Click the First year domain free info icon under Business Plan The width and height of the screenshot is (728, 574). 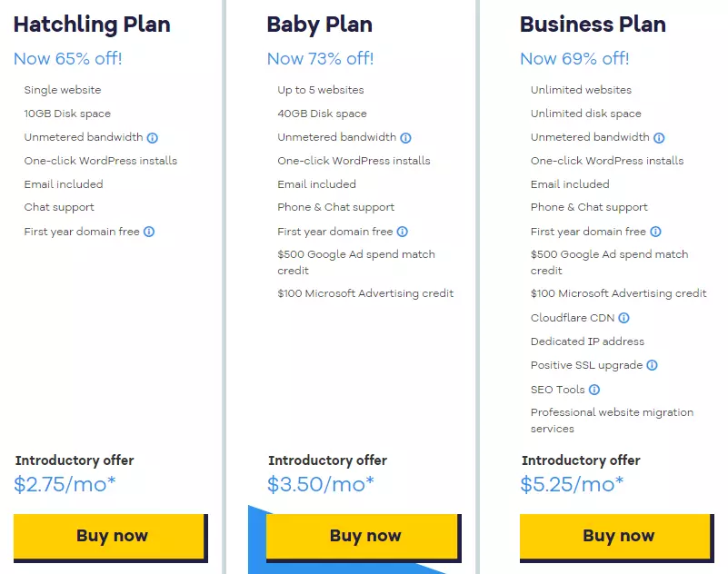[656, 231]
